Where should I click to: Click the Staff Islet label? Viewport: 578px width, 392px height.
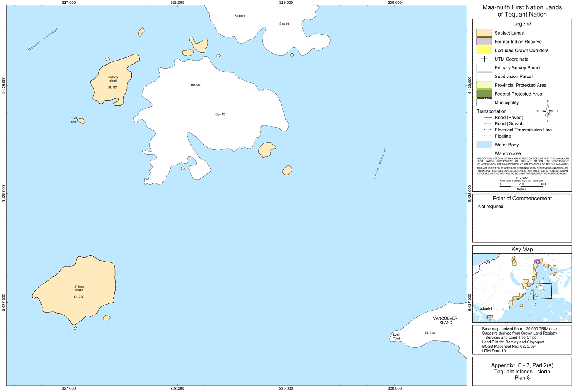(x=74, y=120)
